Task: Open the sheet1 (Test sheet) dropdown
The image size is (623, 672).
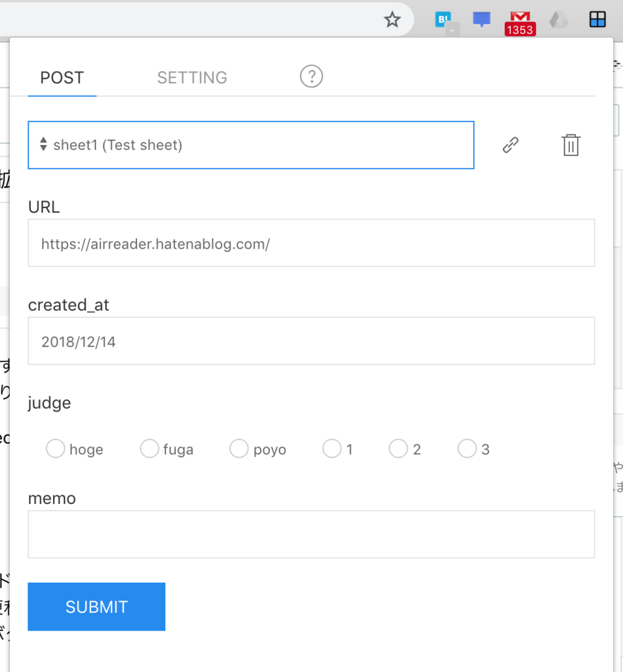Action: [x=251, y=145]
